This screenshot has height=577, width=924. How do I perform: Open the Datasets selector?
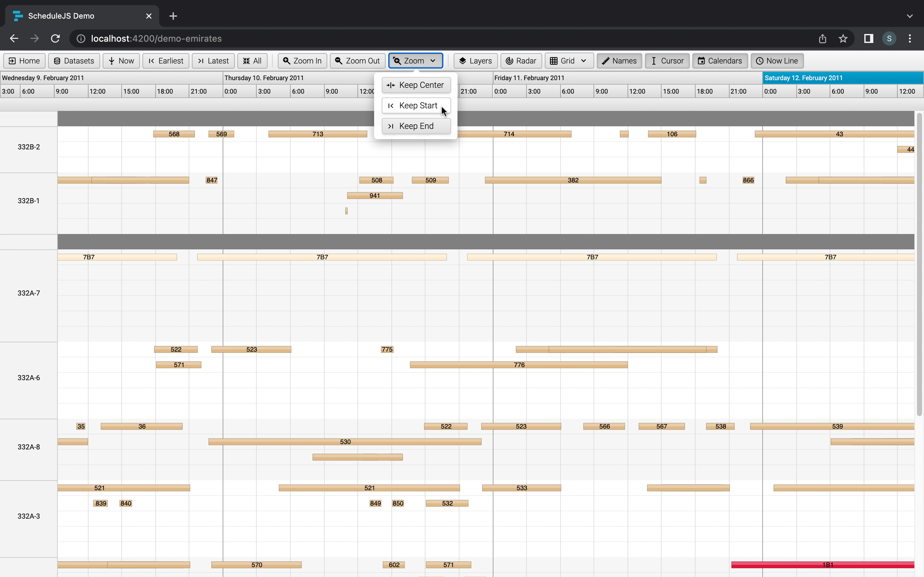tap(74, 61)
